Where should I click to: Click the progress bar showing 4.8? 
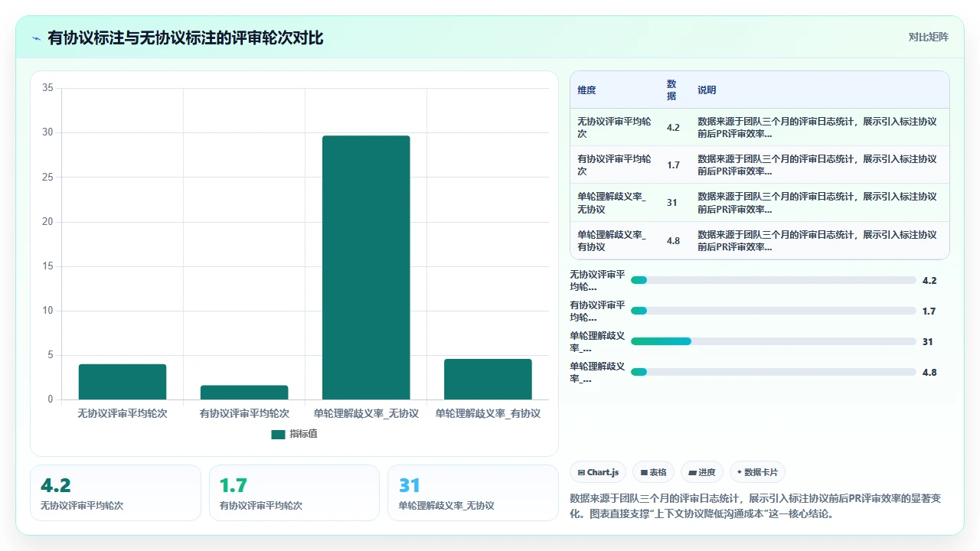(x=773, y=372)
